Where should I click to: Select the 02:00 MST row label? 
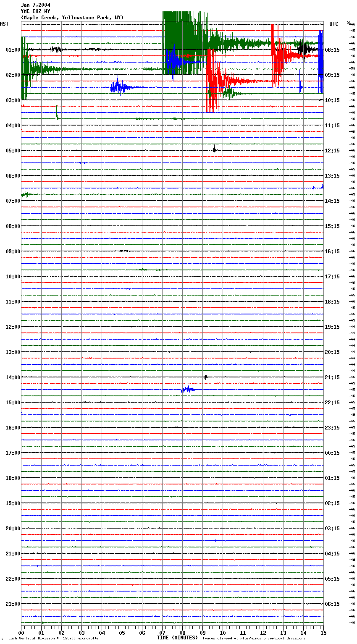[13, 75]
